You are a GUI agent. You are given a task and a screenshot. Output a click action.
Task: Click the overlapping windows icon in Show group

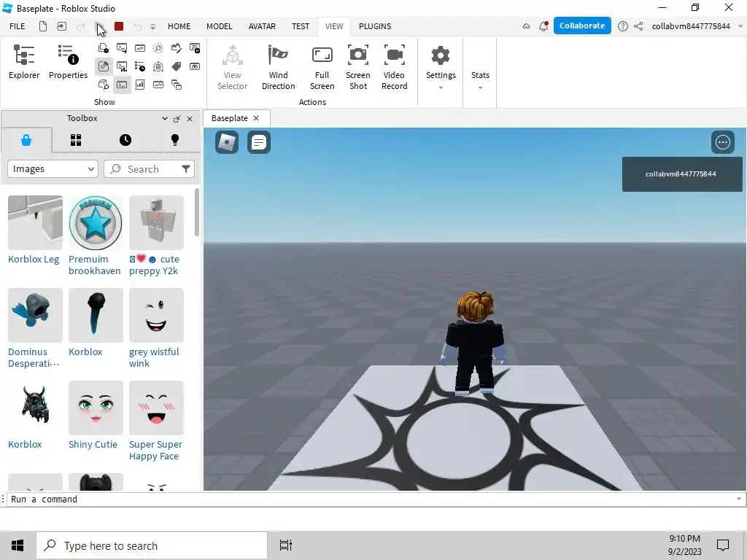pyautogui.click(x=177, y=85)
